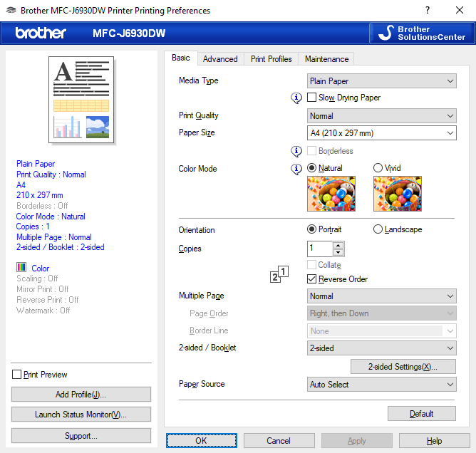Restore settings with the Default button
Image resolution: width=476 pixels, height=453 pixels.
click(x=422, y=414)
